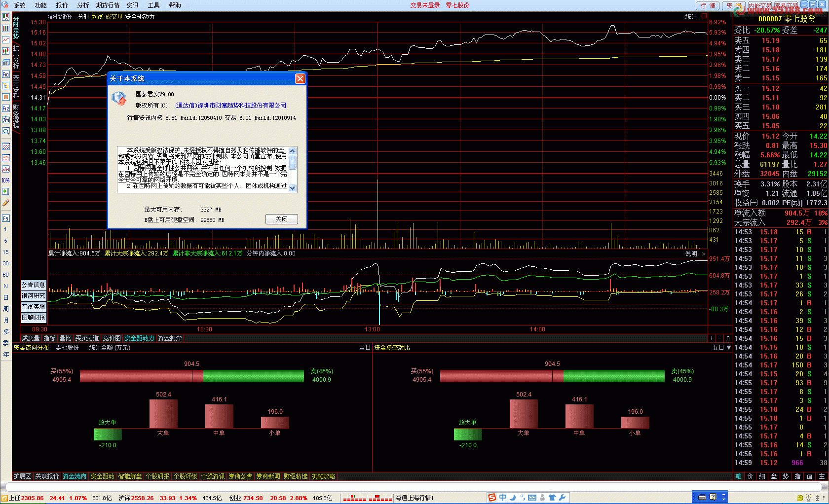Select the 60-minute period option
The width and height of the screenshot is (829, 504).
click(6, 275)
